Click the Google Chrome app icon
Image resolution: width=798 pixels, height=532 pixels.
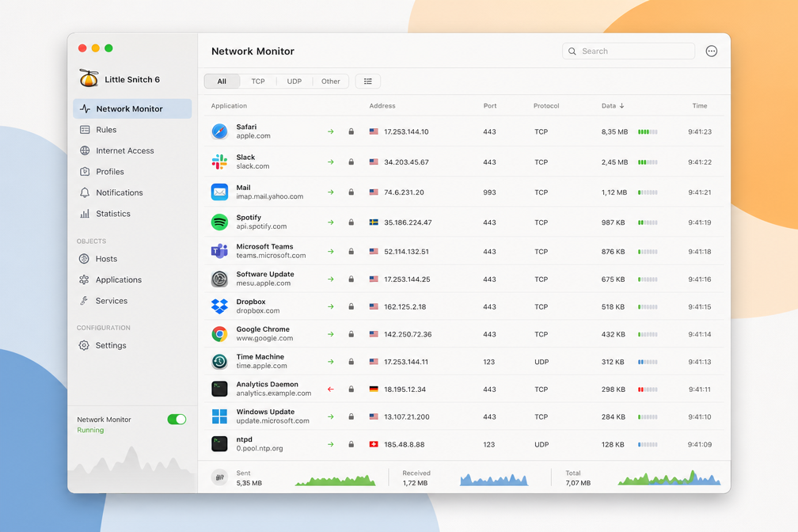219,334
